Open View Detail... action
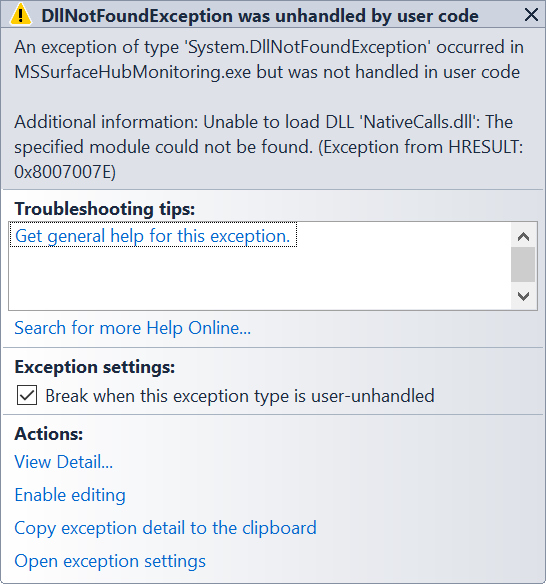The width and height of the screenshot is (546, 584). tap(64, 462)
